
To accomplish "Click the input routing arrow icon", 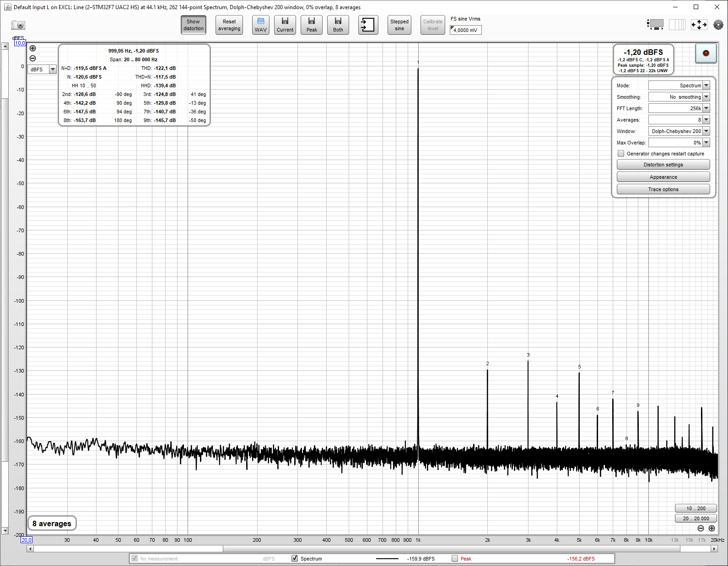I will [368, 25].
